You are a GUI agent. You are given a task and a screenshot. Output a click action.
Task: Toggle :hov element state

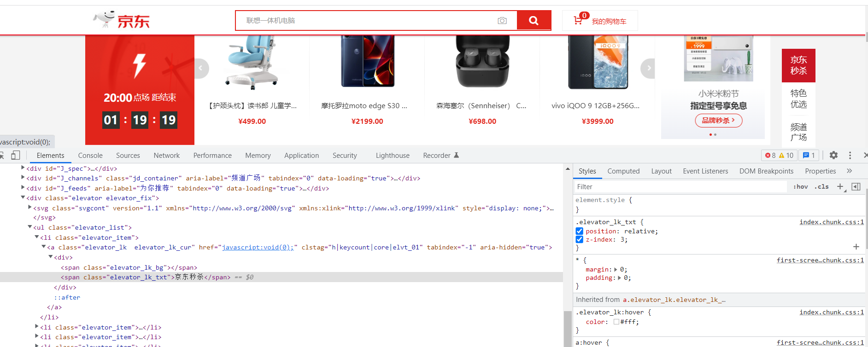[x=801, y=186]
